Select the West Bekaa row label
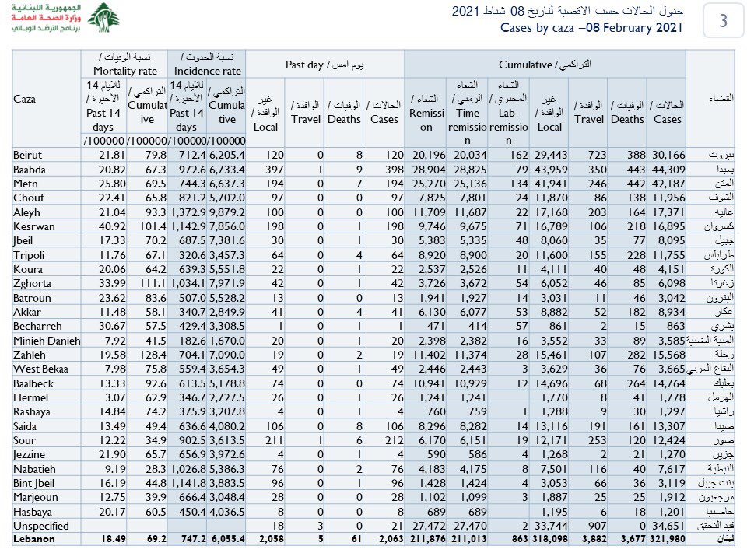 (x=40, y=367)
